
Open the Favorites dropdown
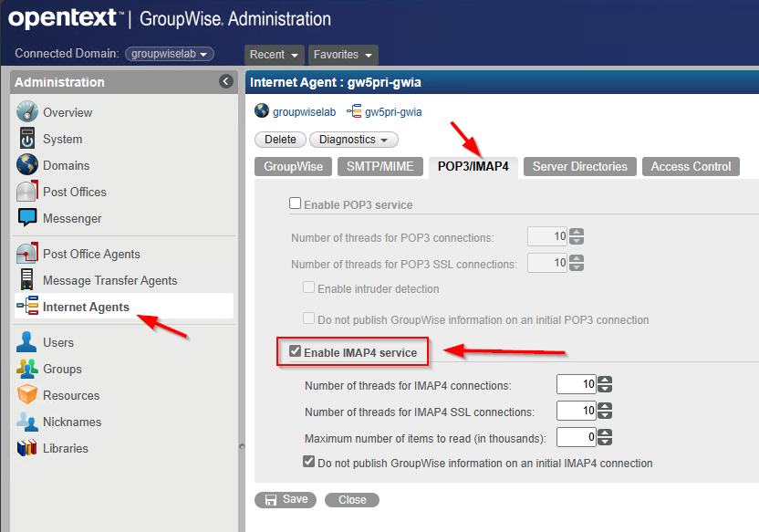pyautogui.click(x=343, y=55)
